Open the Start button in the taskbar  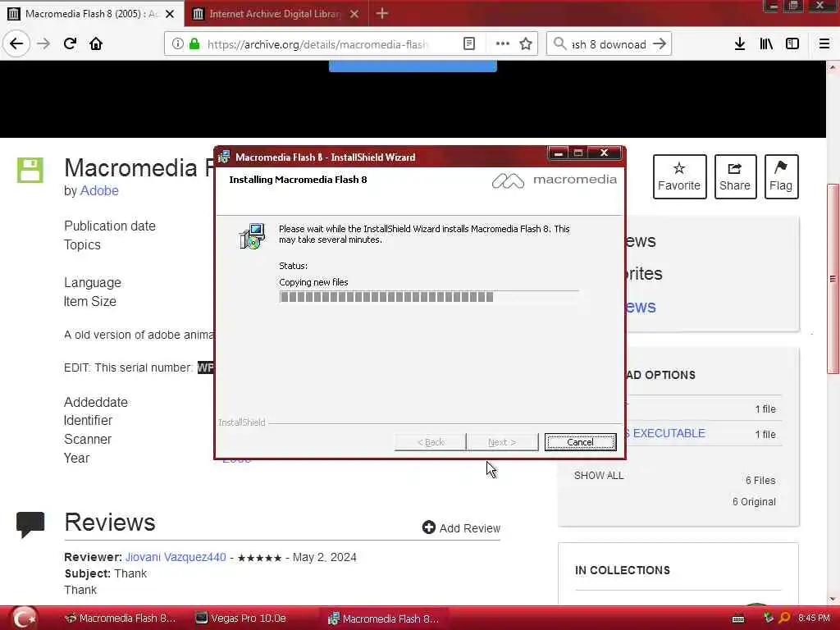tap(23, 617)
